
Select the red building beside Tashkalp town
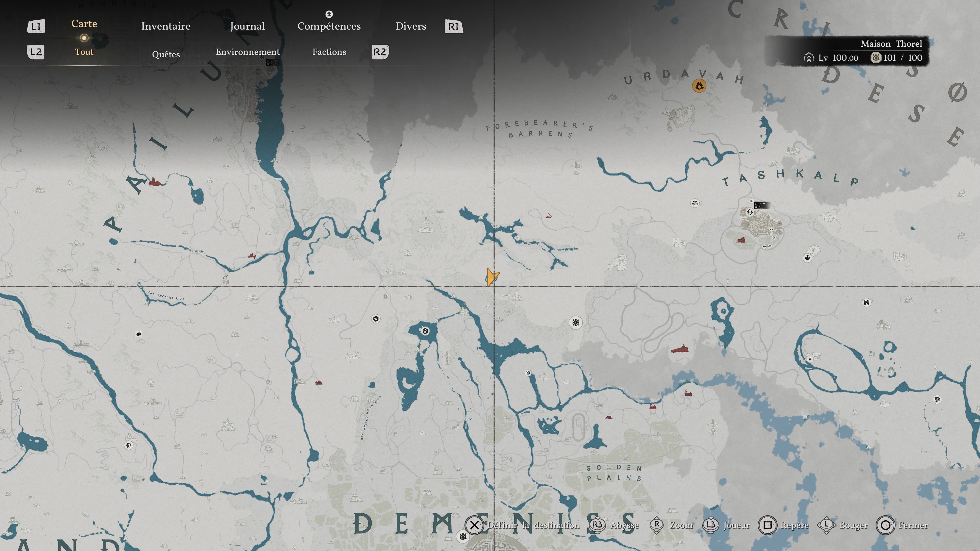click(x=741, y=240)
